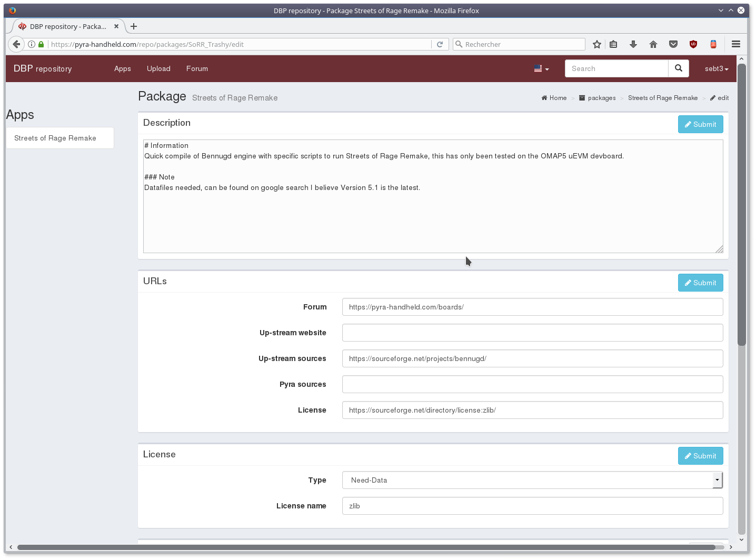Open a new browser tab

pyautogui.click(x=134, y=26)
